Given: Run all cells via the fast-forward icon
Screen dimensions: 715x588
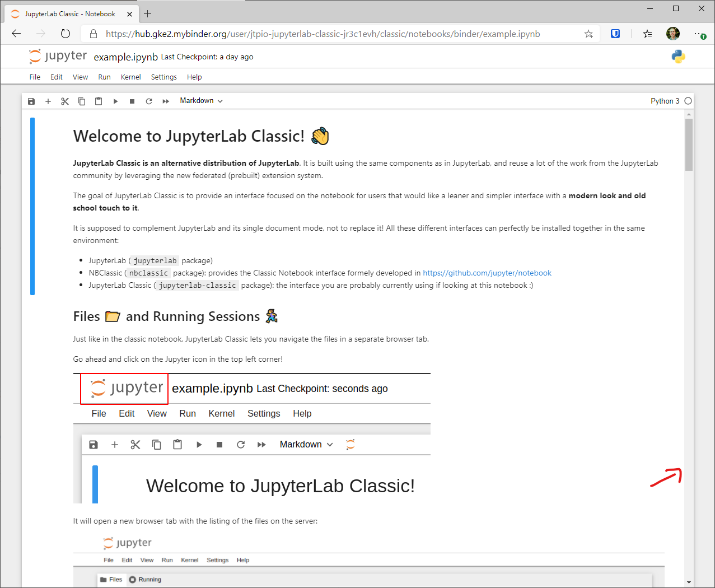Looking at the screenshot, I should point(166,101).
